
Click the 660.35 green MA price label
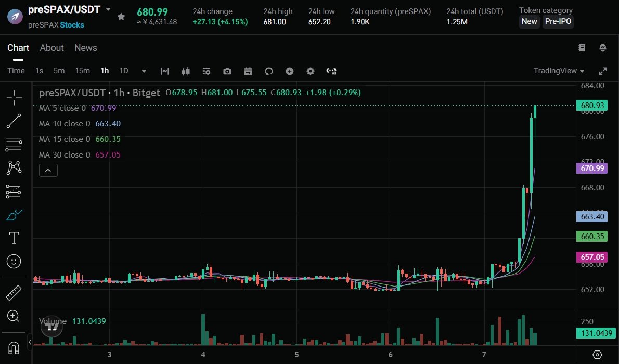pos(592,237)
